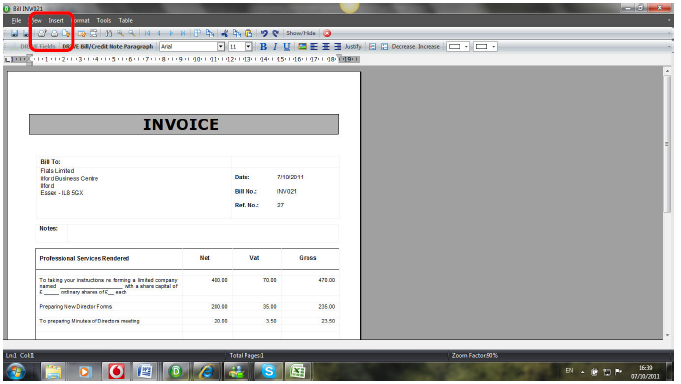Toggle underline formatting
The image size is (681, 384).
point(287,46)
